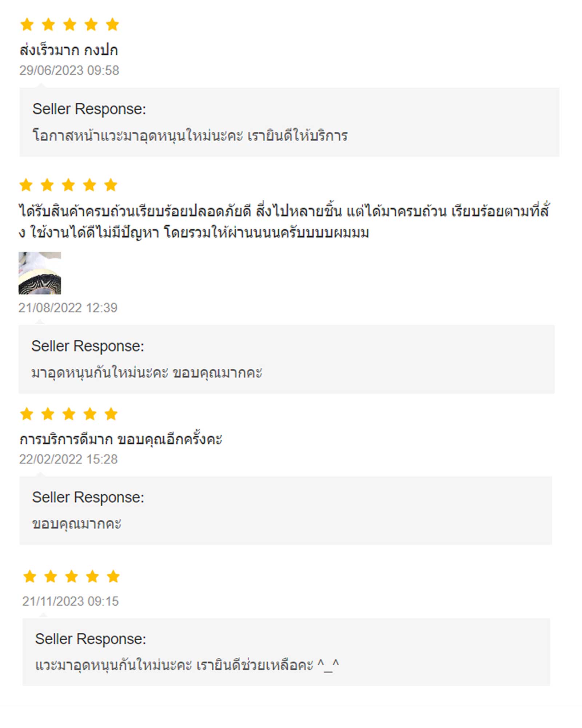582x728 pixels.
Task: Click the fifth star of the 22/02/2022 review
Action: (111, 414)
